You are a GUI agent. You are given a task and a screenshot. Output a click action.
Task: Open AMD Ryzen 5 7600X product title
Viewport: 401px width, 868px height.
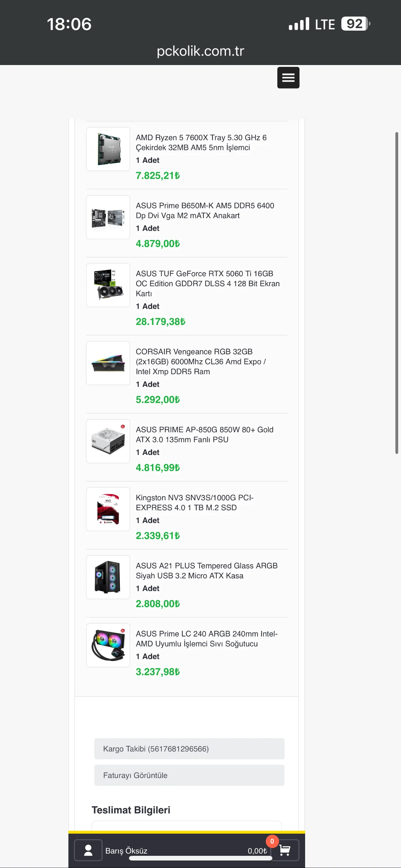(201, 142)
